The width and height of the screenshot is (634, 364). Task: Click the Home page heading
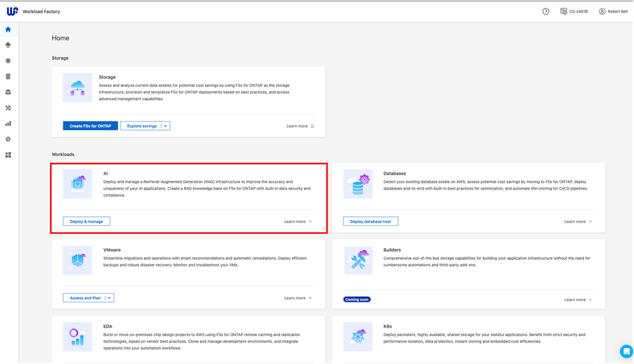(x=60, y=38)
